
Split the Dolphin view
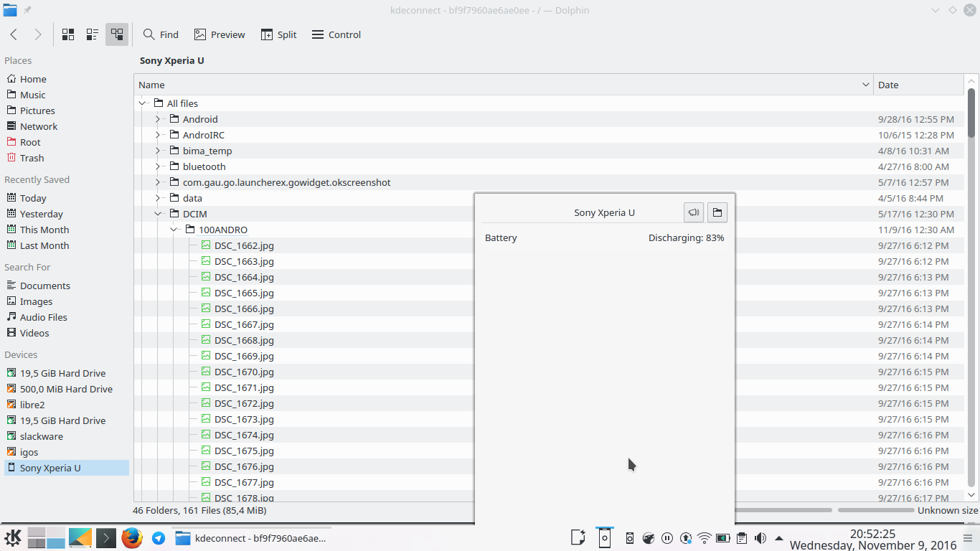(x=278, y=34)
